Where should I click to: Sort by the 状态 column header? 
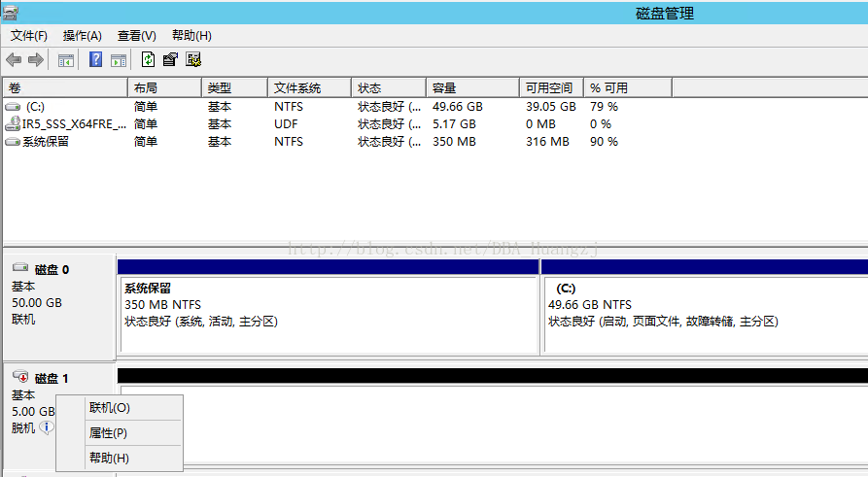click(389, 88)
